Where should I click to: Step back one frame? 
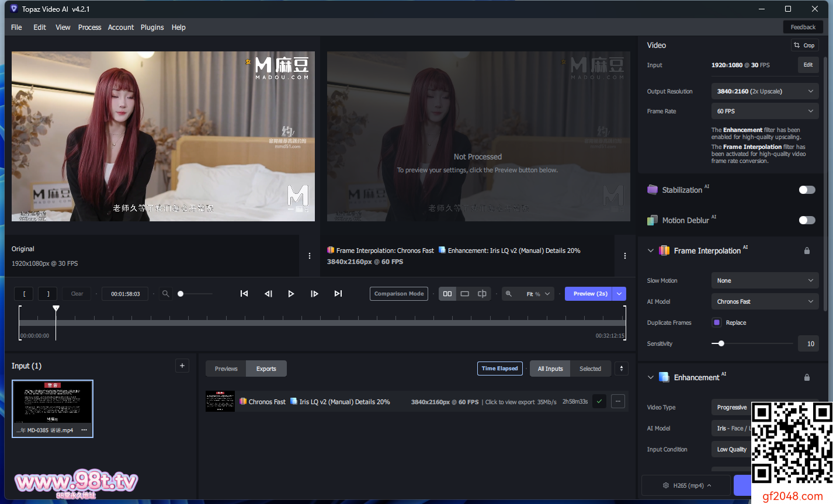(x=268, y=294)
